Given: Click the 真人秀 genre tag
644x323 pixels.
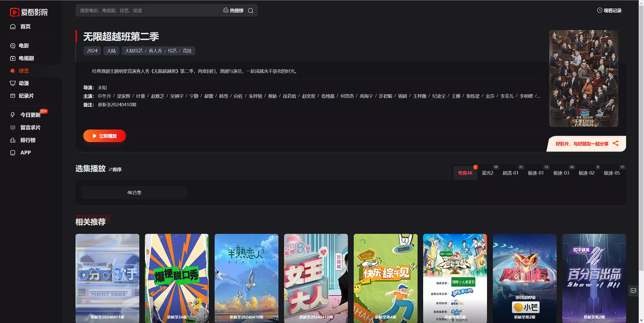Looking at the screenshot, I should pos(155,51).
